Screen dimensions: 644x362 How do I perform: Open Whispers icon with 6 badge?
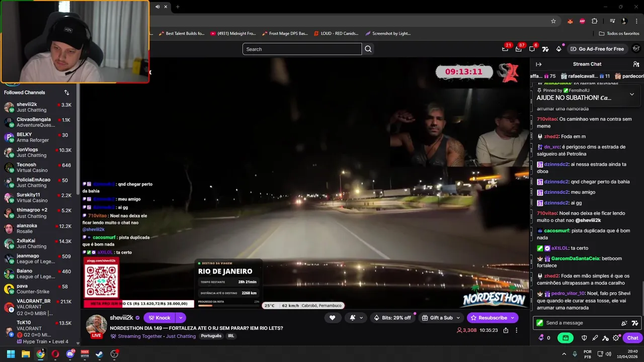point(532,49)
